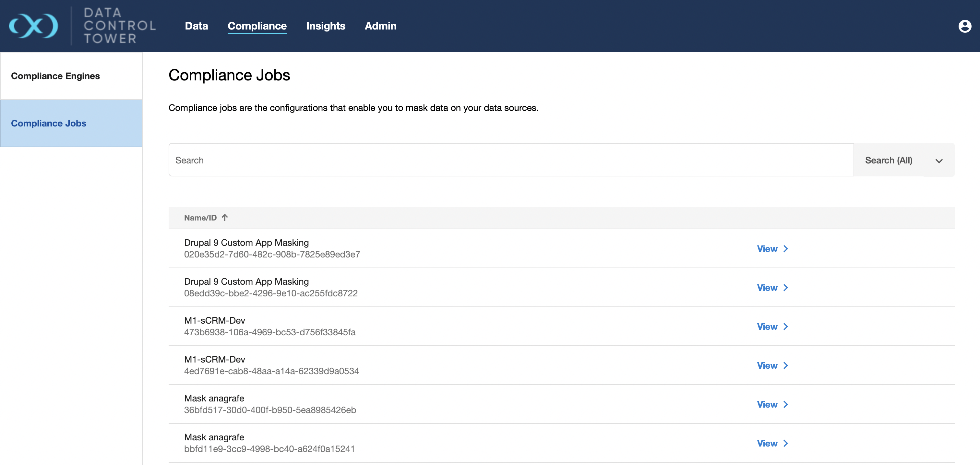Switch to the Insights tab
980x465 pixels.
tap(326, 26)
